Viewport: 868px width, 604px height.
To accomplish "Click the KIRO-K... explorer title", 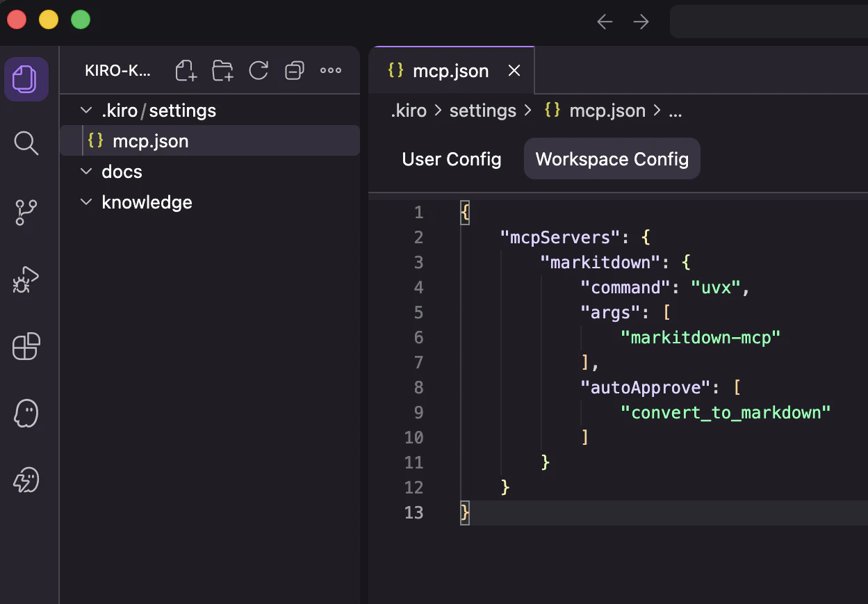I will pos(117,70).
